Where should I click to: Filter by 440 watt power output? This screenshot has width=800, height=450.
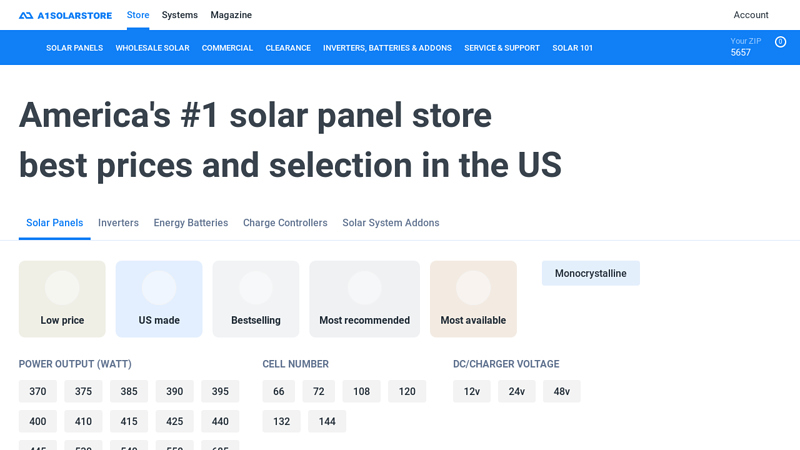[x=220, y=421]
